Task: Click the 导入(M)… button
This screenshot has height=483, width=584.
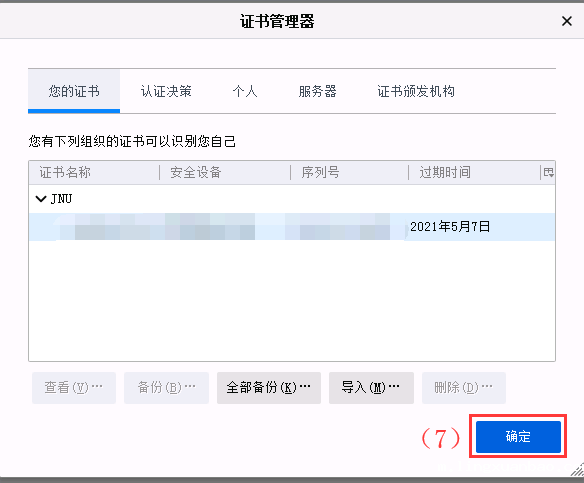Action: 371,388
